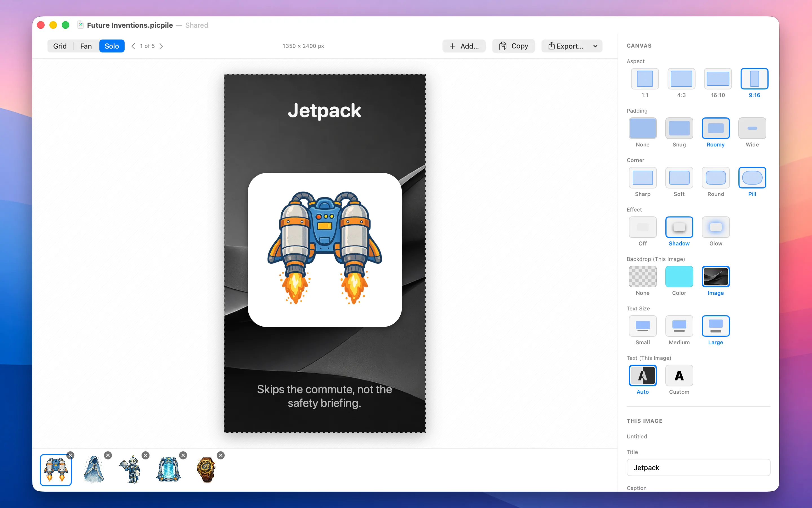Turn effect Off
Viewport: 812px width, 508px height.
(x=643, y=227)
